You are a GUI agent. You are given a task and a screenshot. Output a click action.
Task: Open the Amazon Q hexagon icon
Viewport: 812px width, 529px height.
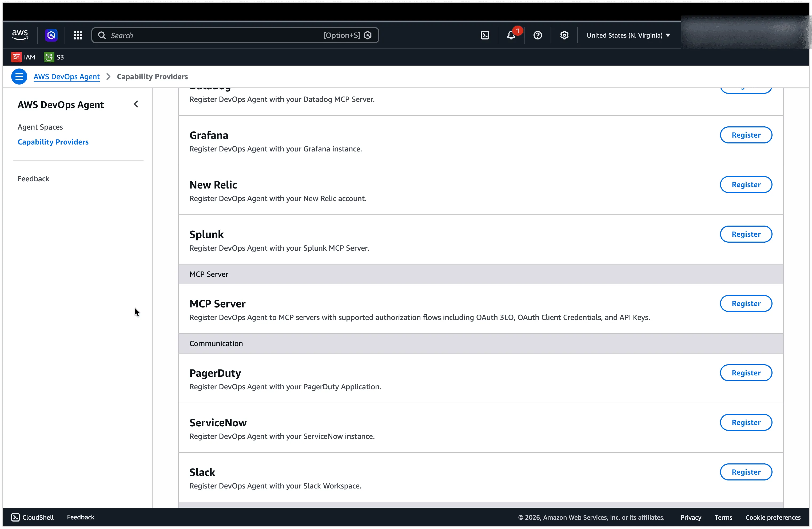51,35
